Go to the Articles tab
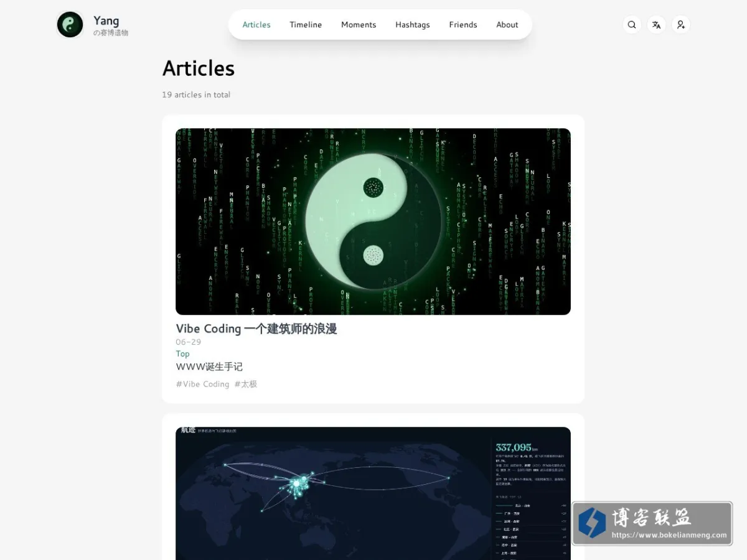The height and width of the screenshot is (560, 747). pos(256,25)
